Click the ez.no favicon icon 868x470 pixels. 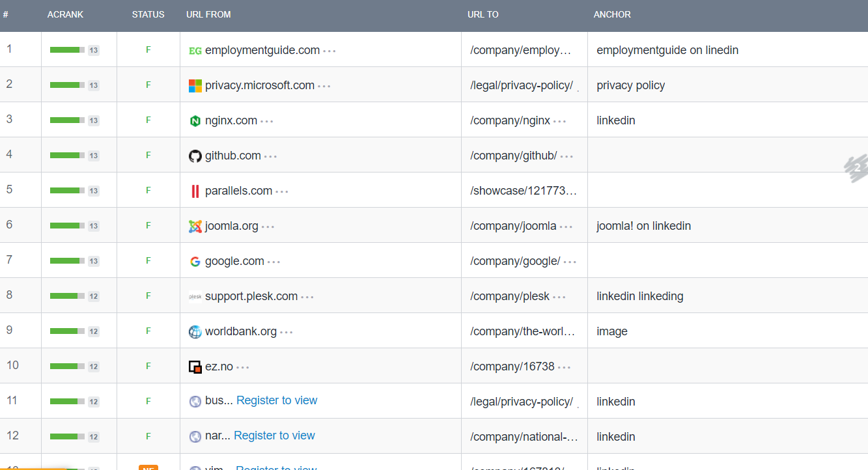click(195, 366)
